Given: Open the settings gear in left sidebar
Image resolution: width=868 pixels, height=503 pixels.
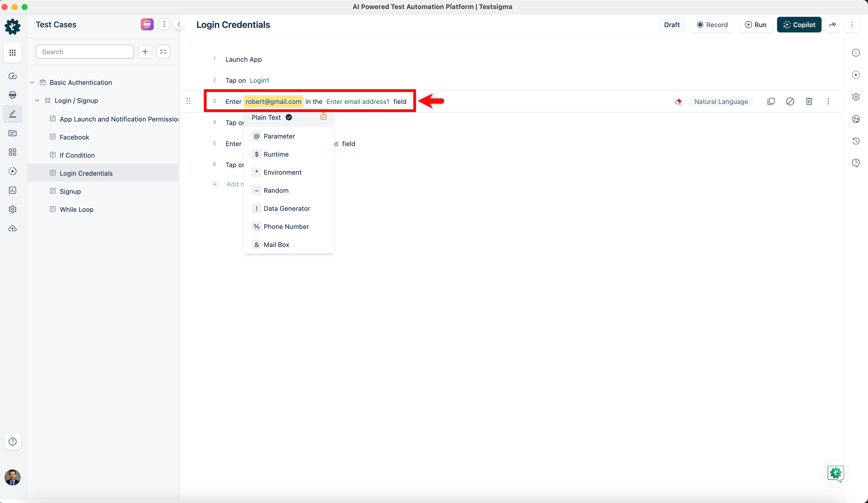Looking at the screenshot, I should (12, 209).
